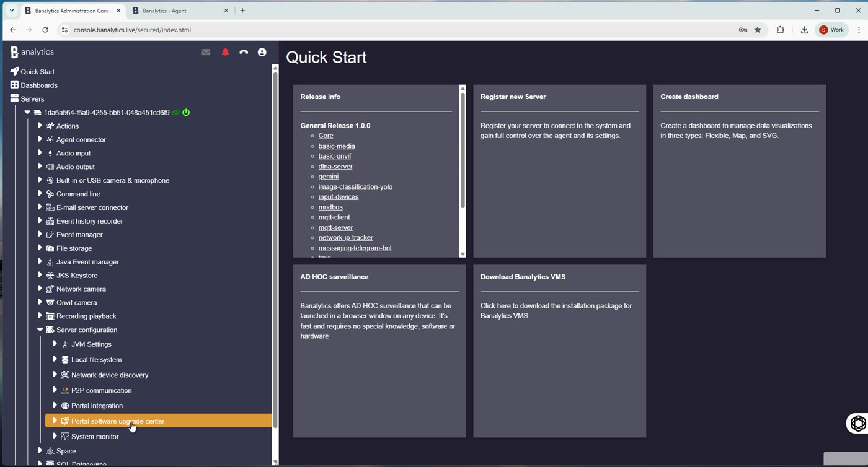Click the sidebar tree scrollbar up arrow
Screen dimensions: 868x467
(x=275, y=68)
